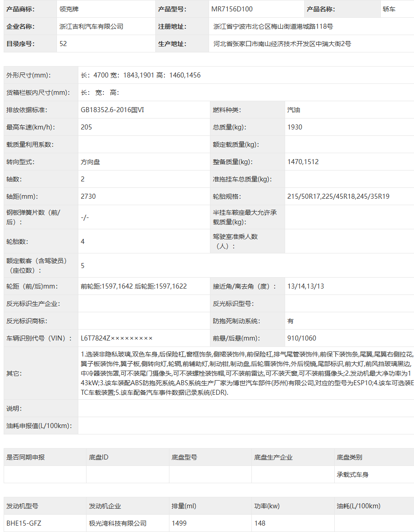Click catalog serial number 52

(x=63, y=44)
